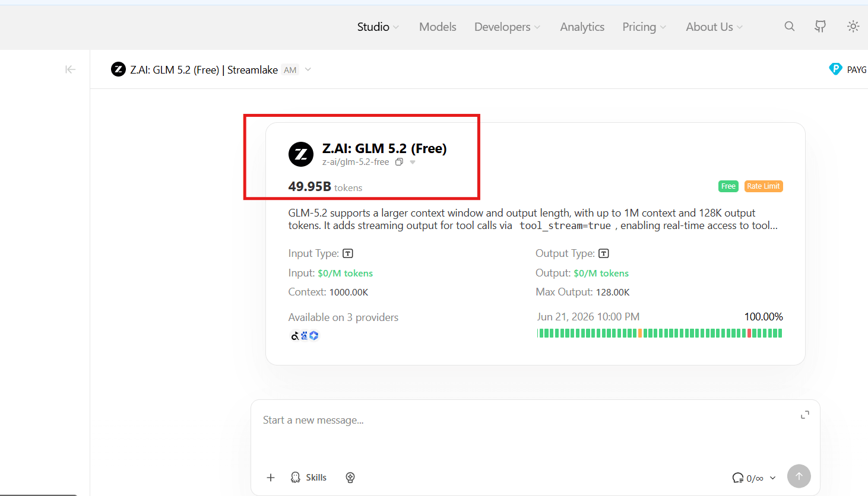Click the Free tag on the model card

coord(728,186)
